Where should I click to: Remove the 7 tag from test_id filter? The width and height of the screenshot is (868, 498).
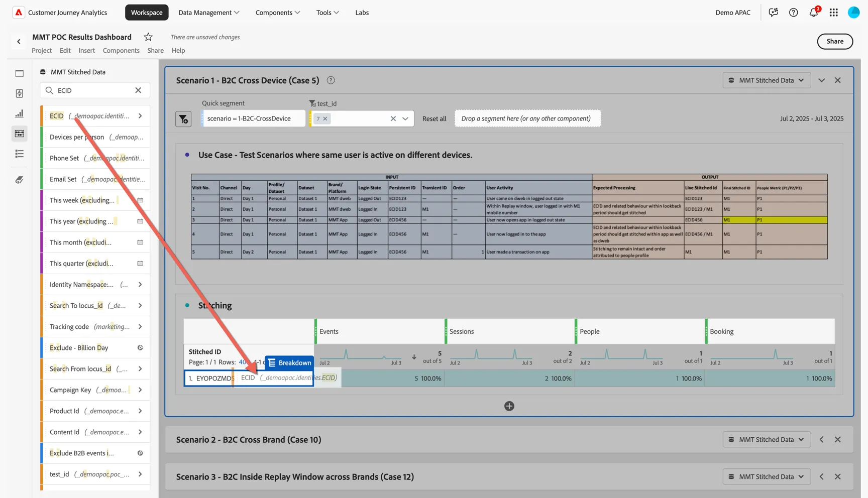click(325, 119)
